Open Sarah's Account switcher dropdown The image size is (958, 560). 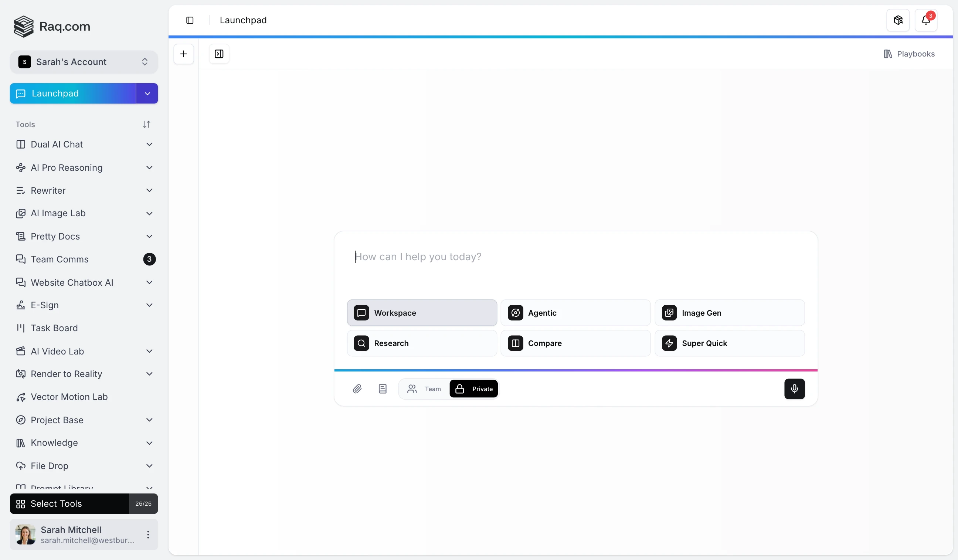tap(84, 62)
